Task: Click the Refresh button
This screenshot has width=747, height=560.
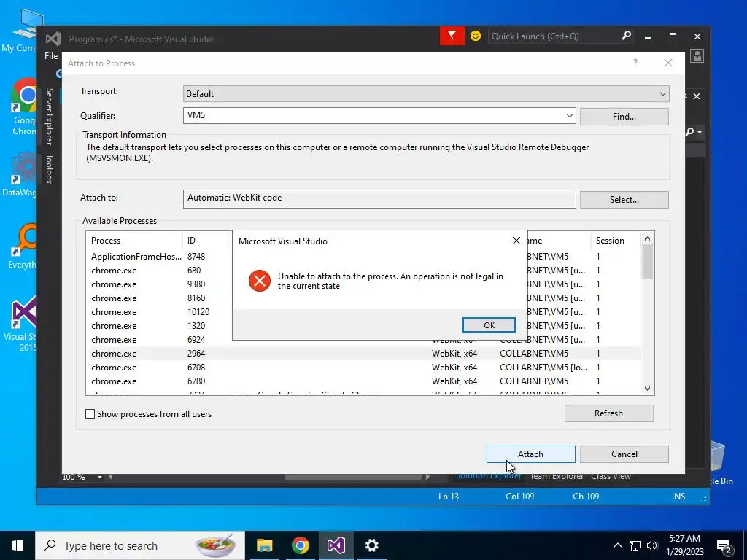Action: (608, 413)
